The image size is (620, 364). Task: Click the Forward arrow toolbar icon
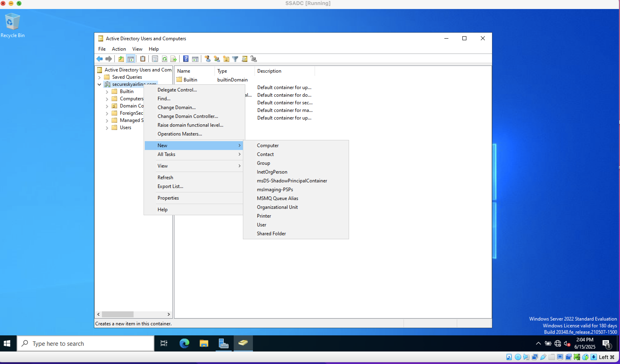(109, 59)
